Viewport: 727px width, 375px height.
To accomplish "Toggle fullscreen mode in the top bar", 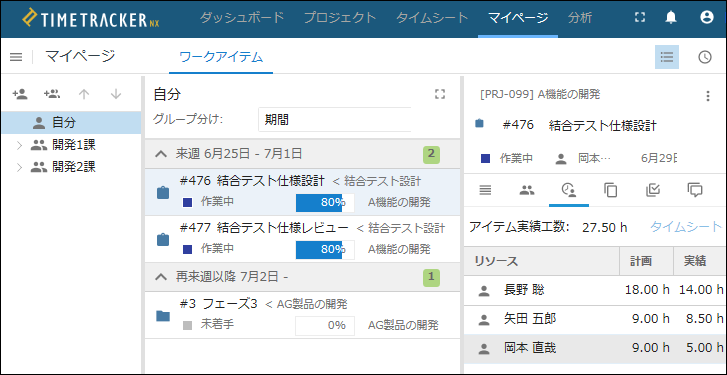I will [640, 18].
